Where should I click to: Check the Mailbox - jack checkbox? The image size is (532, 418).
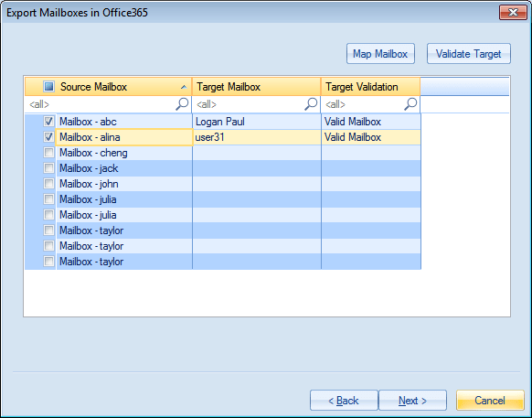tap(48, 168)
